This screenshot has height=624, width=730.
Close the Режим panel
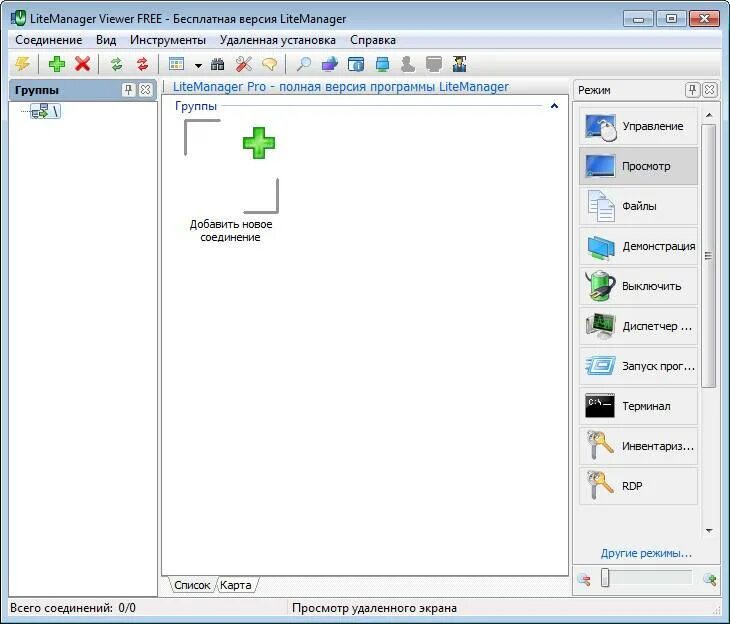[x=710, y=89]
